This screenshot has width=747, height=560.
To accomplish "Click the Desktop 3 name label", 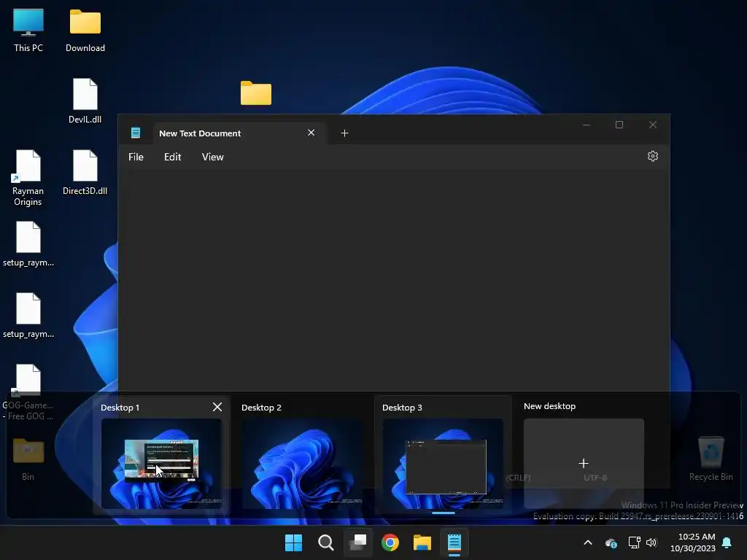I will pyautogui.click(x=402, y=408).
